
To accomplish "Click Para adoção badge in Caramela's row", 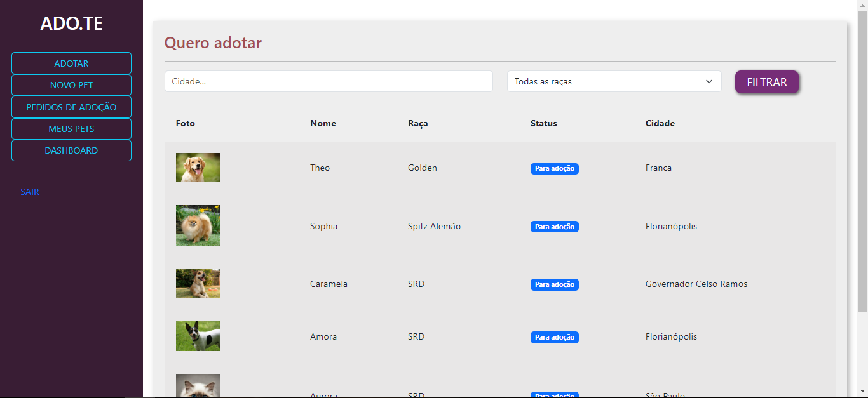I will coord(555,284).
